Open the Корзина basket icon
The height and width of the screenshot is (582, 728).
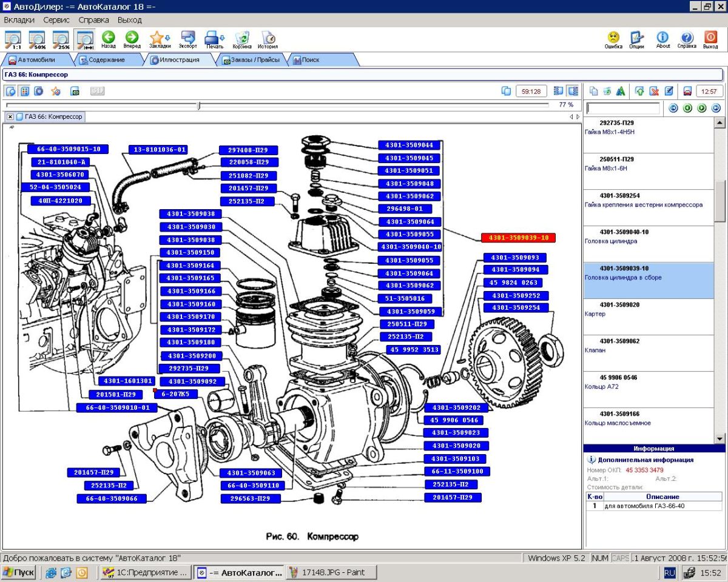click(x=242, y=39)
